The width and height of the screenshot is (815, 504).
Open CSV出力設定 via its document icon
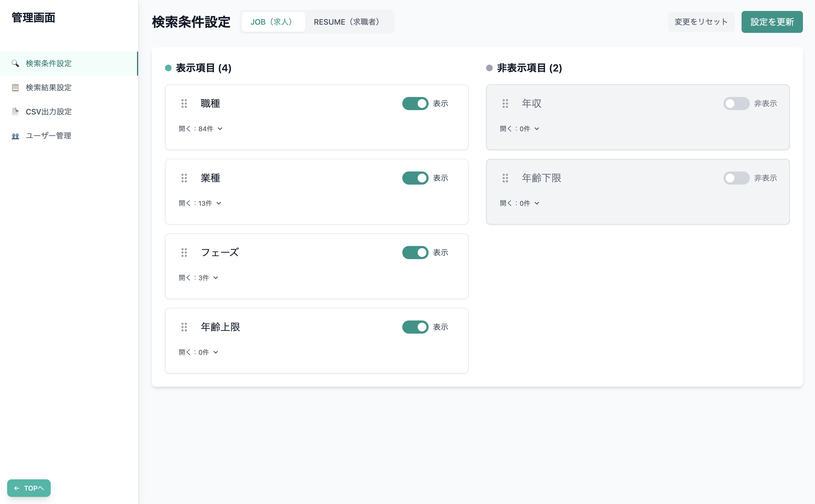[x=15, y=111]
